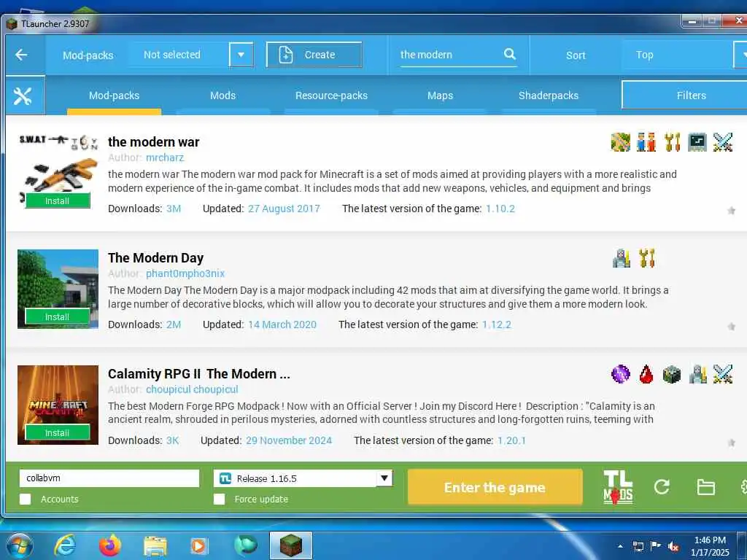Open Windows Media Player in taskbar
The height and width of the screenshot is (560, 747).
[198, 545]
